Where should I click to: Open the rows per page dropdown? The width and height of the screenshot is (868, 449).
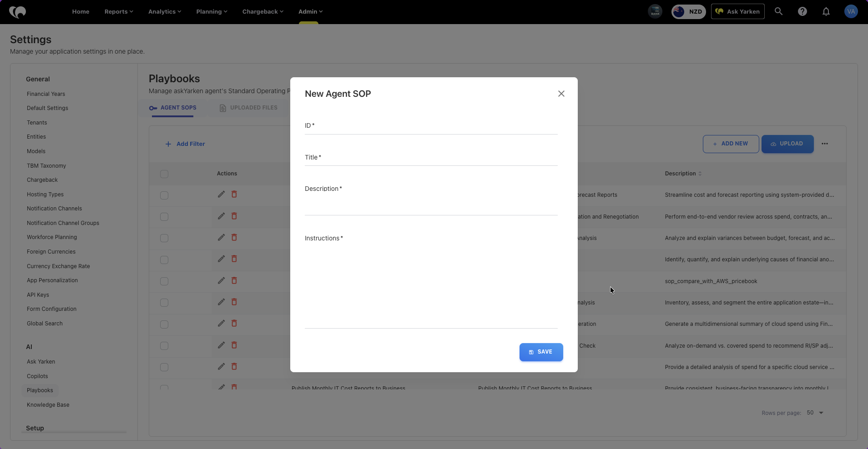coord(815,413)
